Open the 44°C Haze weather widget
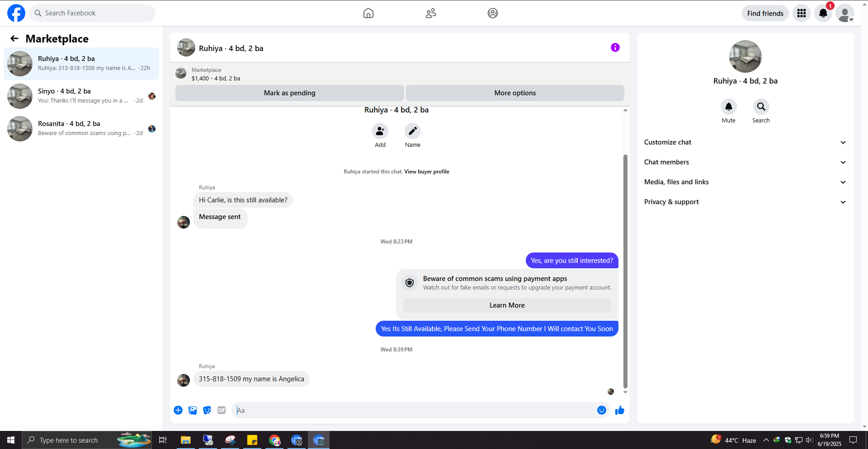 coord(733,440)
